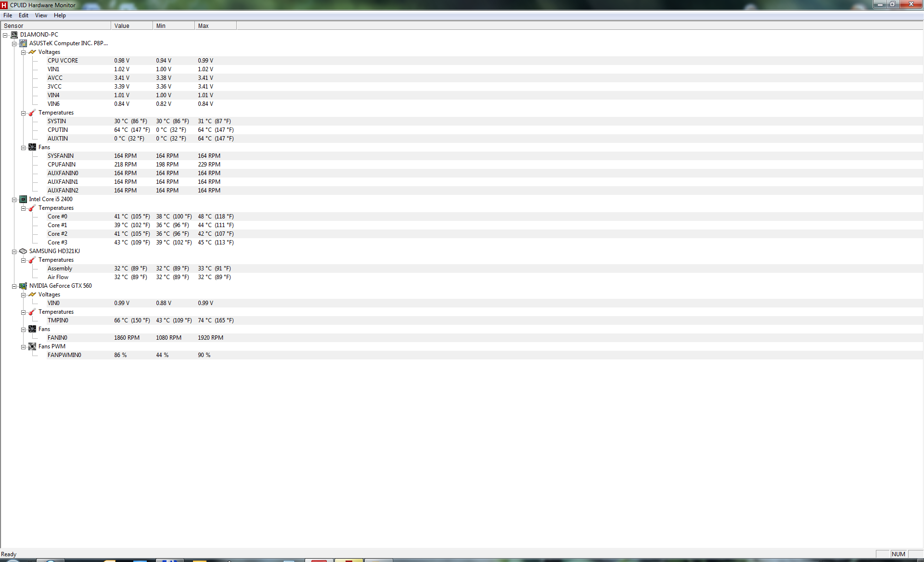Select the Core #1 temperature row
Screen dimensions: 924x562
click(485, 225)
